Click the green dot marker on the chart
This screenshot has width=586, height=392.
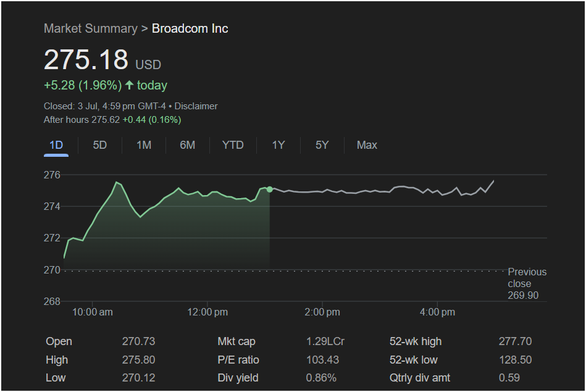tap(269, 190)
